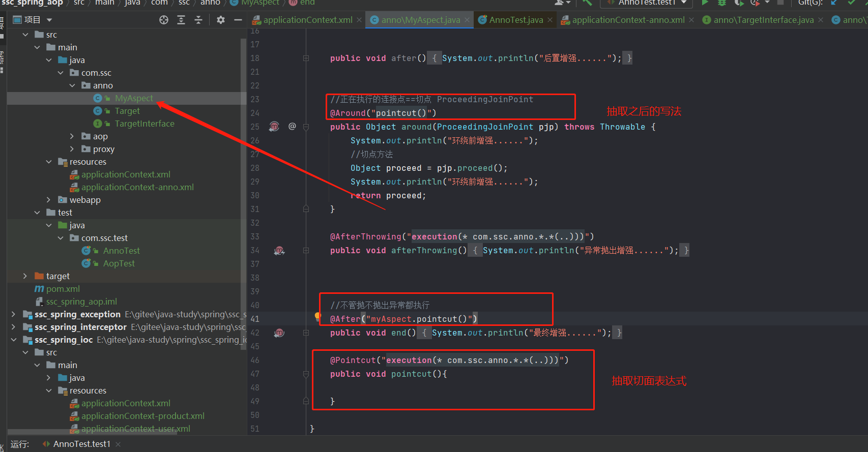The image size is (868, 452).
Task: Click the Stop square icon
Action: coord(780,3)
